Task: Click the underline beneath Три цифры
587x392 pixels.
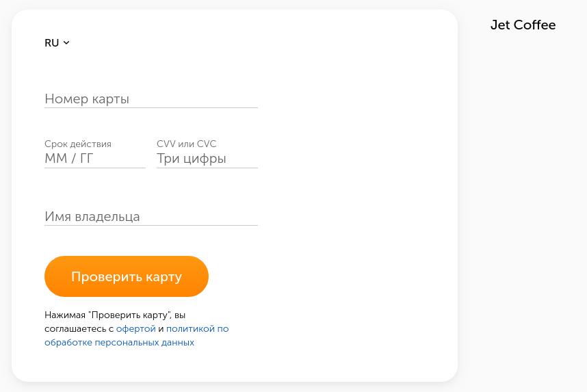Action: 207,168
